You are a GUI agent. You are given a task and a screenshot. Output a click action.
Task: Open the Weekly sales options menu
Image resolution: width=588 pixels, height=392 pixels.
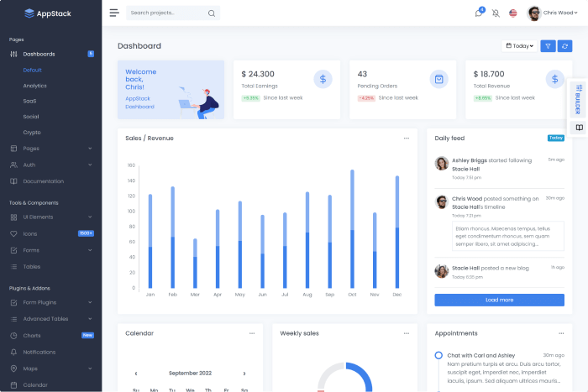tap(407, 333)
